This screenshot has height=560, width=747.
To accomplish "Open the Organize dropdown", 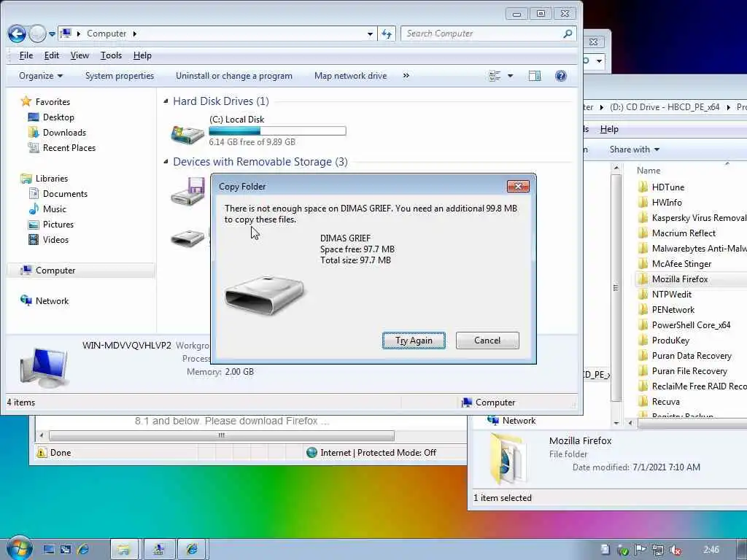I will tap(41, 76).
